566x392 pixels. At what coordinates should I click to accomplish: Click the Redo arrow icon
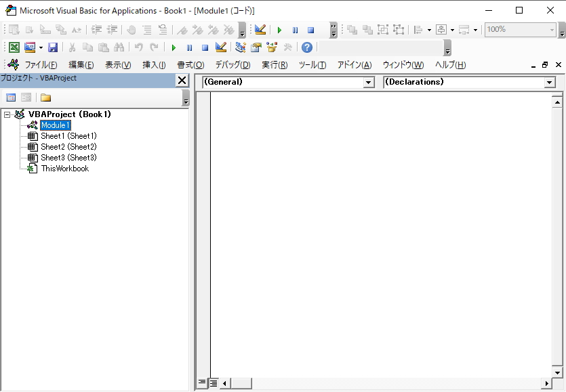pyautogui.click(x=154, y=47)
